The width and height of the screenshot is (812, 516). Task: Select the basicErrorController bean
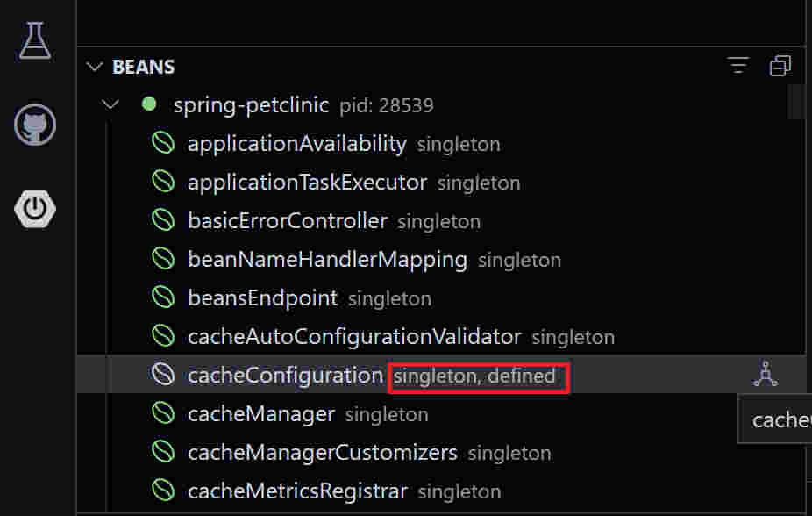point(287,221)
